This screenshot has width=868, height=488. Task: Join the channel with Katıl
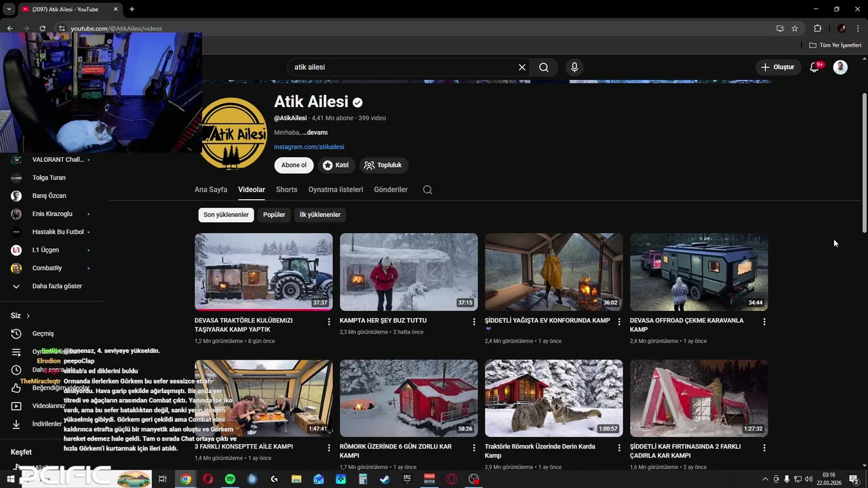(x=336, y=165)
